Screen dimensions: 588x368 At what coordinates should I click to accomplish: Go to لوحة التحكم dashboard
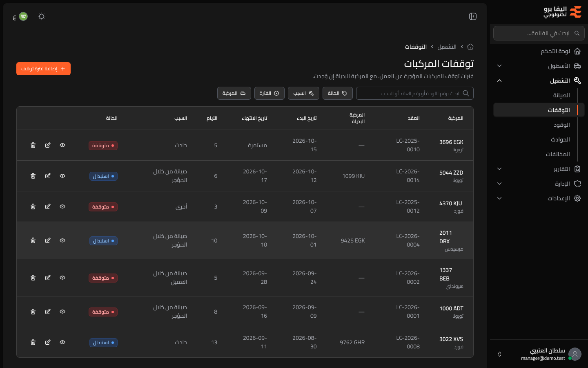[x=539, y=51]
